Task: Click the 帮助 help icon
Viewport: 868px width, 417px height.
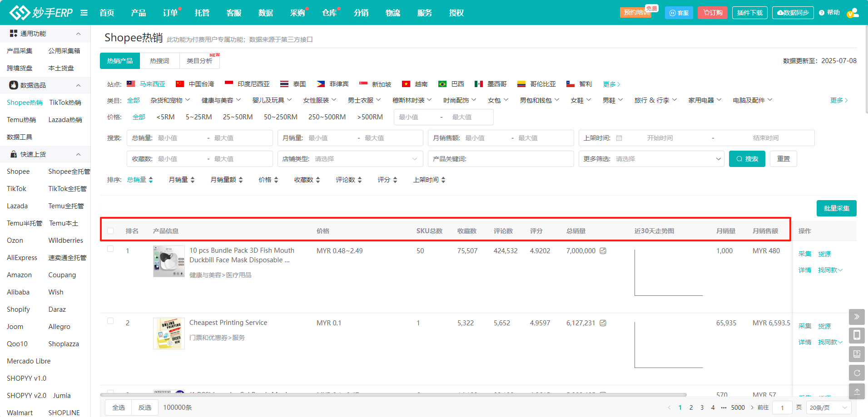Action: 822,13
